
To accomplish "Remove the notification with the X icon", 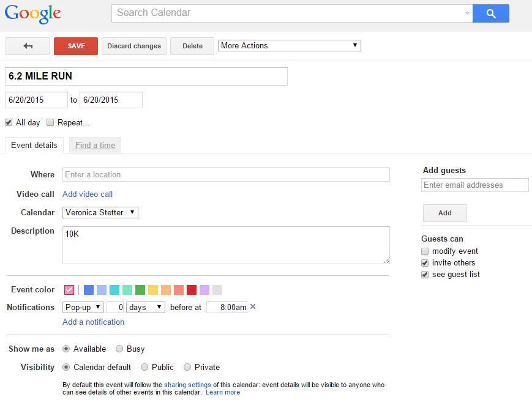I will click(253, 307).
